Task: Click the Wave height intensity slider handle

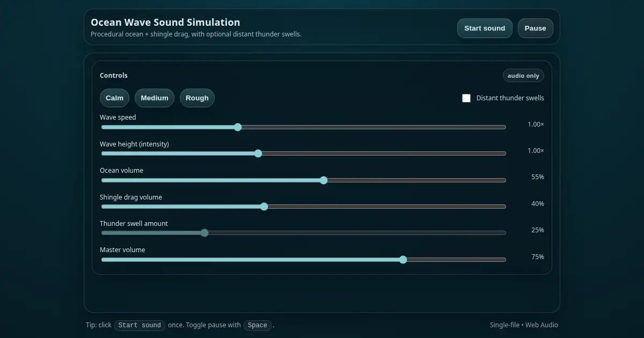Action: (x=258, y=153)
